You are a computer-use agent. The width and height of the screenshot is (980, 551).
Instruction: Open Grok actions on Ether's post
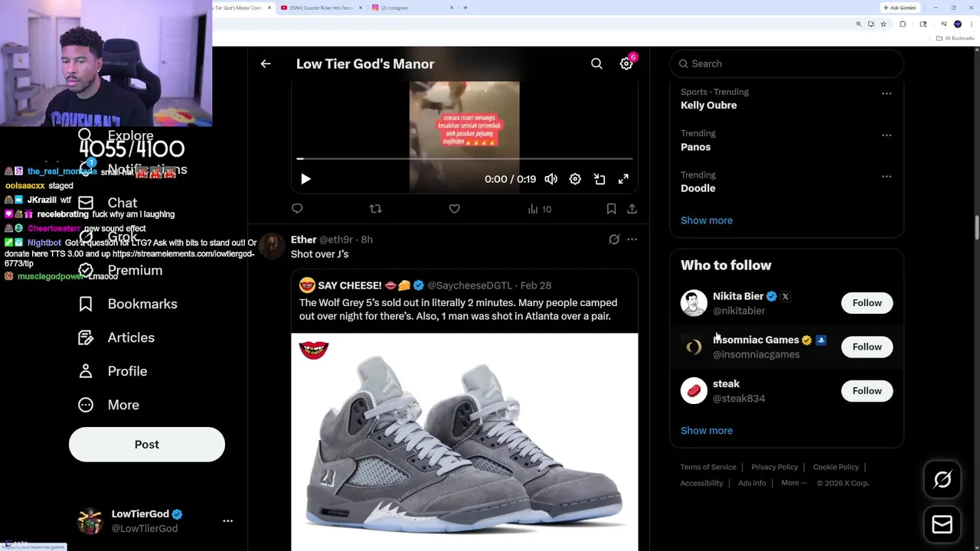coord(614,240)
